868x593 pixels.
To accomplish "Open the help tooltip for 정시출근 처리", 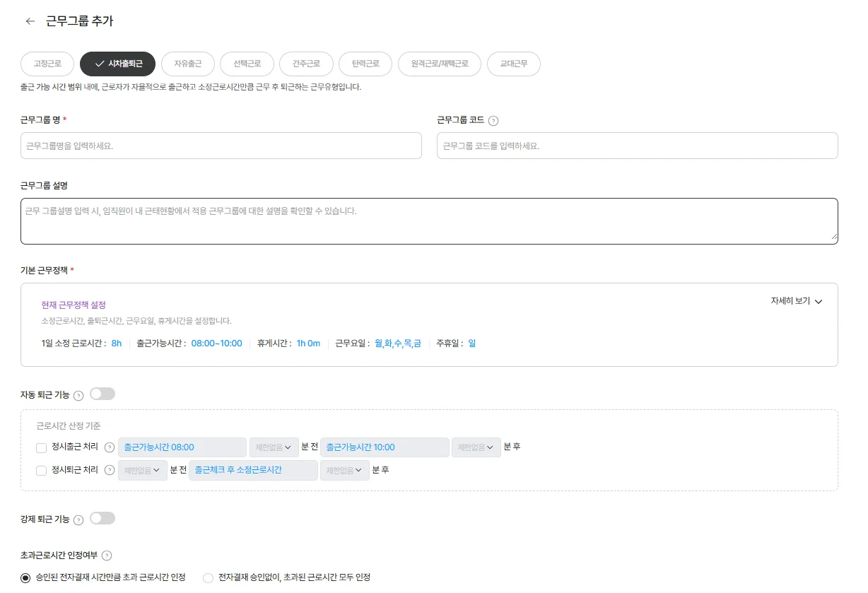I will (110, 447).
